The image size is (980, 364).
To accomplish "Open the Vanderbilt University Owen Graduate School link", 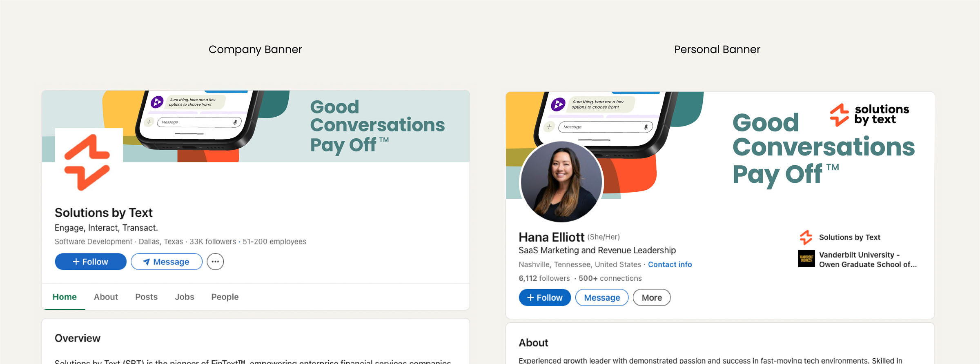I will (x=868, y=260).
